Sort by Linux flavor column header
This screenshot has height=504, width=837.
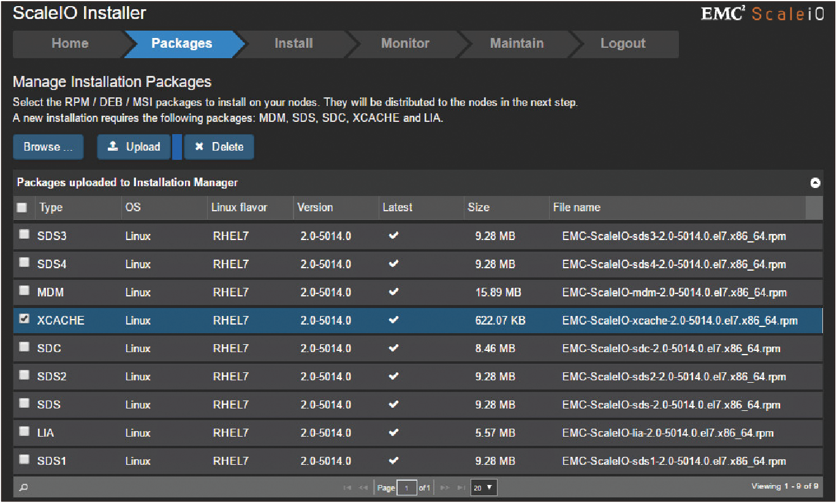coord(250,208)
